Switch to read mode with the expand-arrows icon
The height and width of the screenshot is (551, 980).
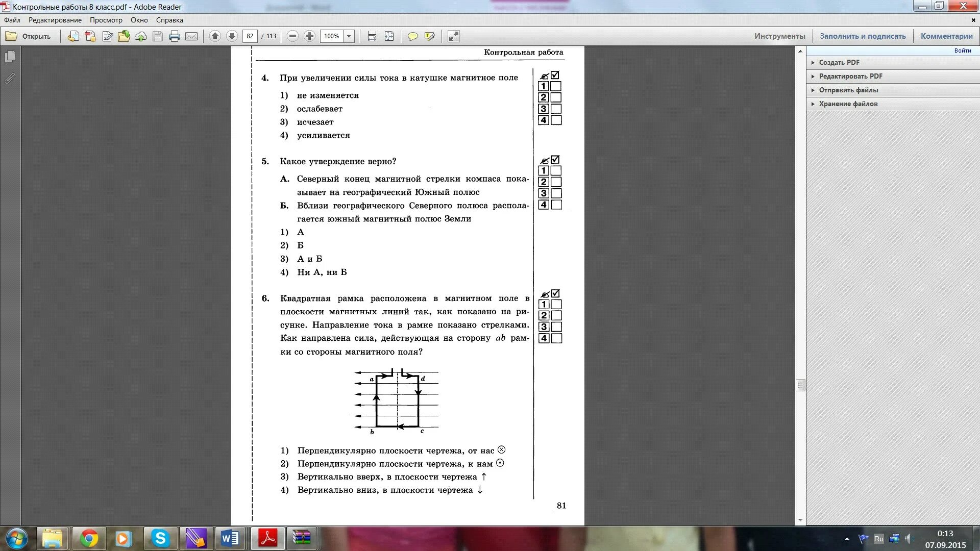tap(453, 36)
